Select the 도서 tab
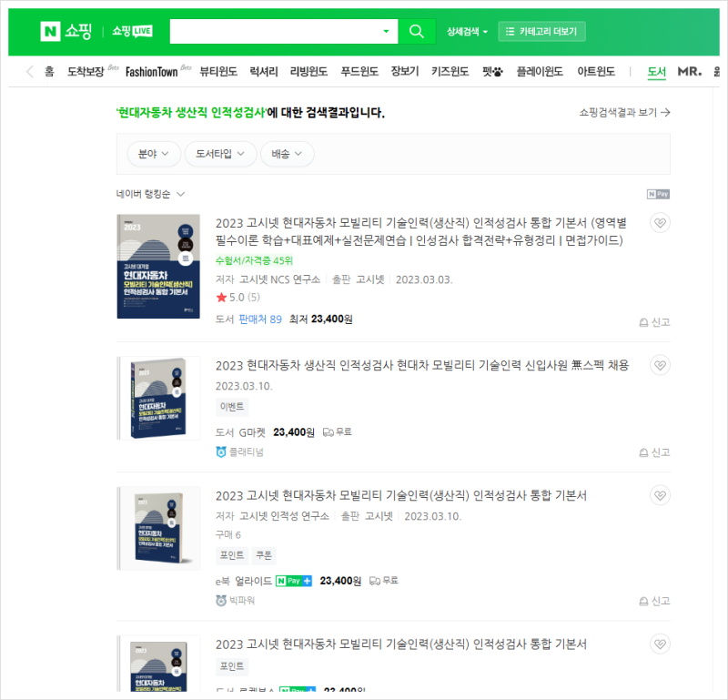728x700 pixels. pos(656,72)
